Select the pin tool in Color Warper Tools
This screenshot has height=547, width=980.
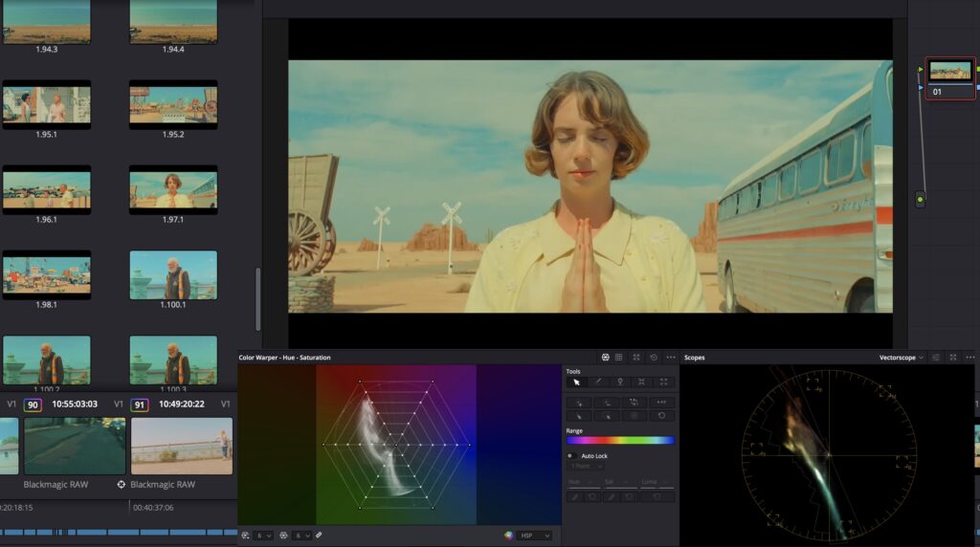[x=620, y=382]
